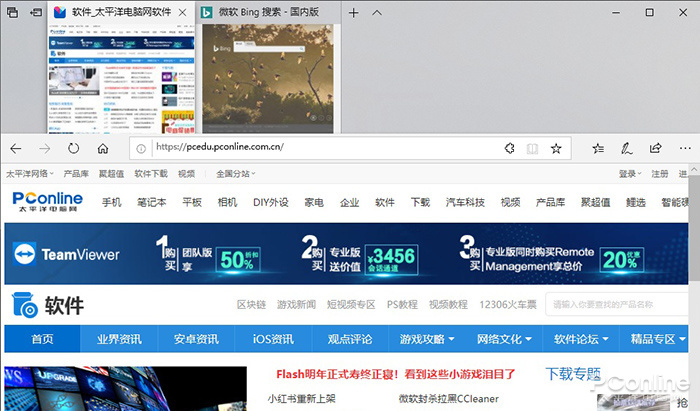Image resolution: width=700 pixels, height=411 pixels.
Task: Go back to previous page
Action: click(x=16, y=149)
